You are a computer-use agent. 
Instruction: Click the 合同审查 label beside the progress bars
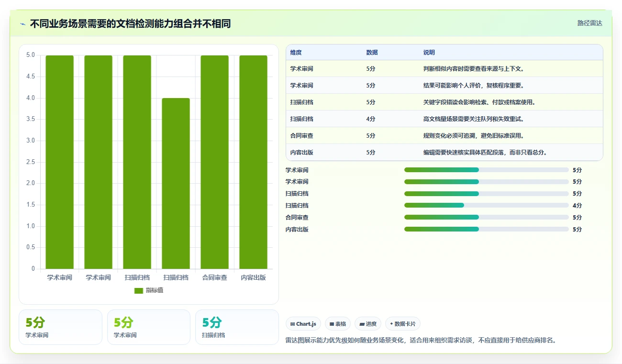pos(297,218)
